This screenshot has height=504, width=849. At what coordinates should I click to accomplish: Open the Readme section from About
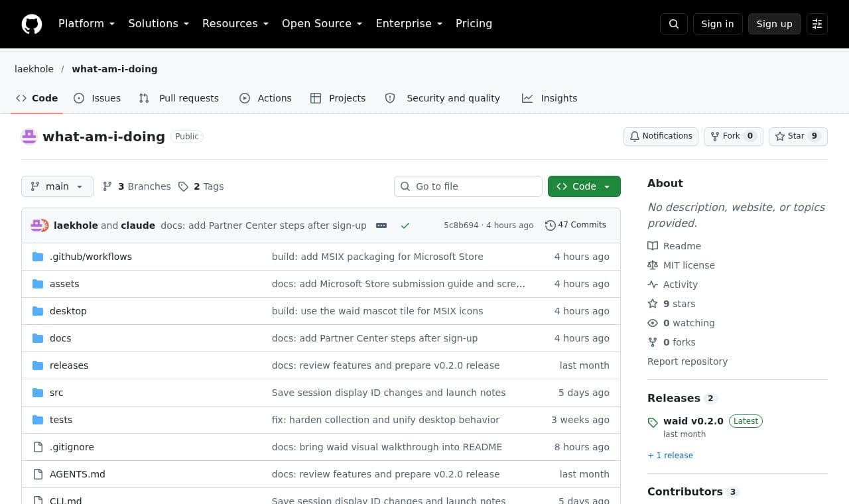tap(675, 246)
